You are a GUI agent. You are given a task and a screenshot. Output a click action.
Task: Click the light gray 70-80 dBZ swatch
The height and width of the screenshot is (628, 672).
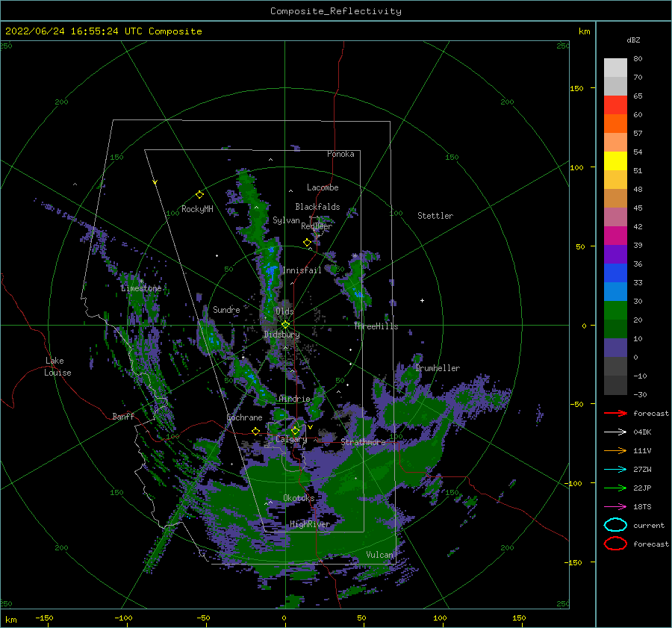point(615,68)
